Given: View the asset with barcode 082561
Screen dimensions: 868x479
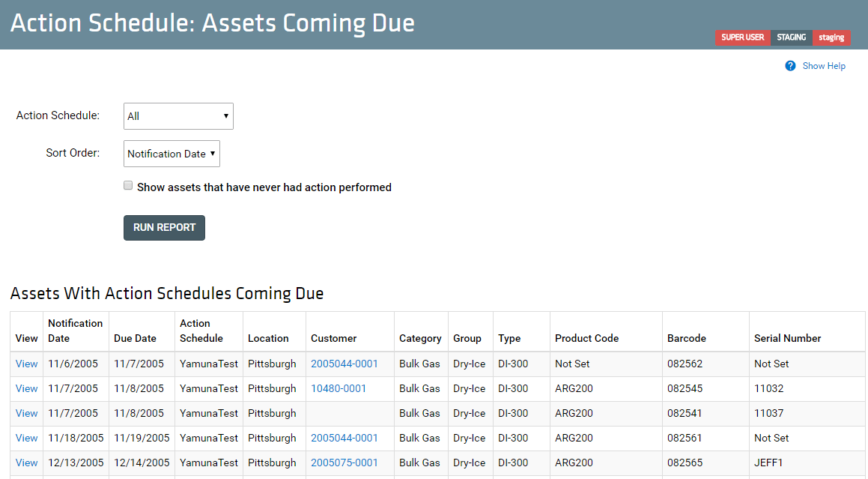Looking at the screenshot, I should (x=26, y=438).
